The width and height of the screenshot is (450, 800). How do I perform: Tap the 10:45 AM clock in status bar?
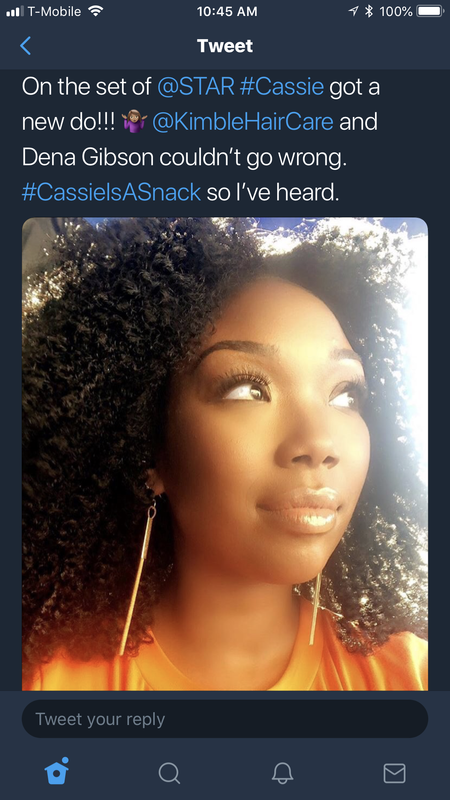pyautogui.click(x=227, y=11)
